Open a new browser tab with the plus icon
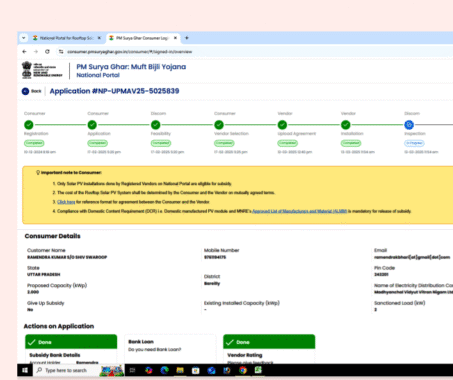This screenshot has height=380, width=453. coord(187,38)
